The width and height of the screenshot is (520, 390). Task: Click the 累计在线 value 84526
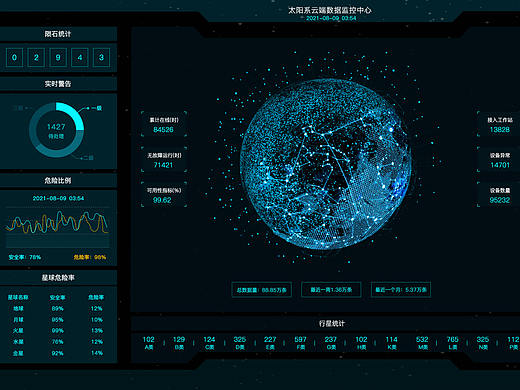tap(163, 130)
